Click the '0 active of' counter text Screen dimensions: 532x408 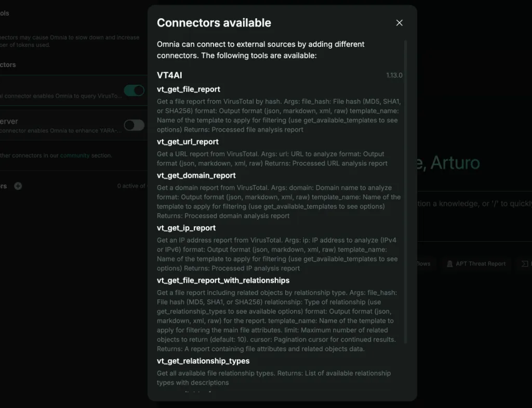tap(131, 186)
